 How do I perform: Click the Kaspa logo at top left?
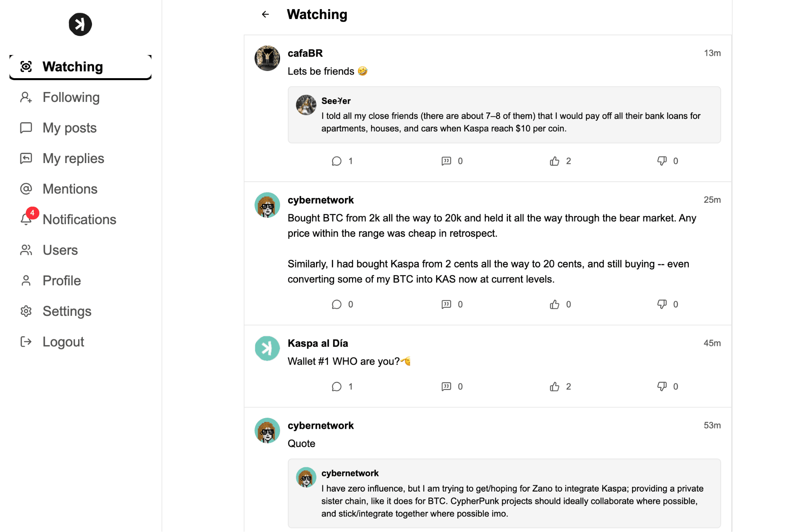click(80, 25)
